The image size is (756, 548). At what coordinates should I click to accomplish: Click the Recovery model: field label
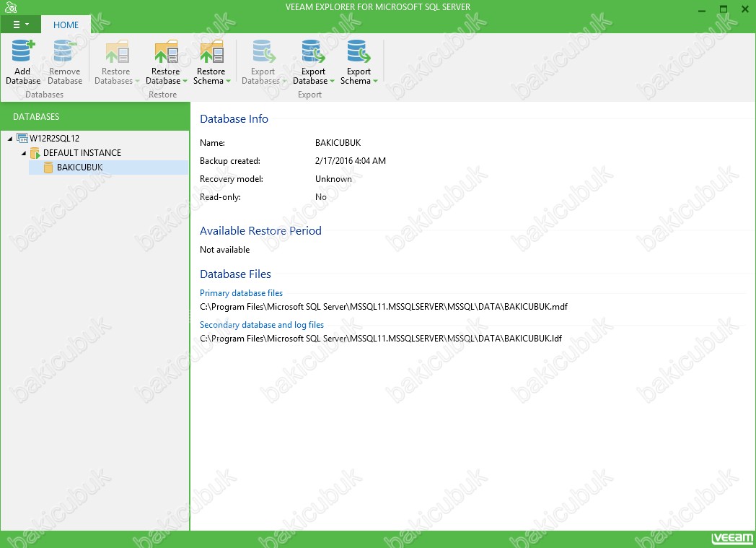232,179
